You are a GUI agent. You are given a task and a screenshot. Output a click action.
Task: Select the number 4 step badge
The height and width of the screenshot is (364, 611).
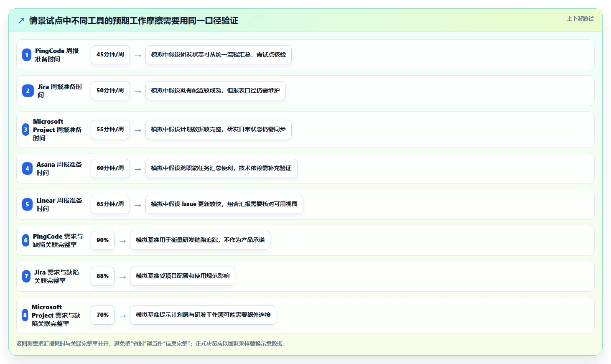[x=27, y=168]
